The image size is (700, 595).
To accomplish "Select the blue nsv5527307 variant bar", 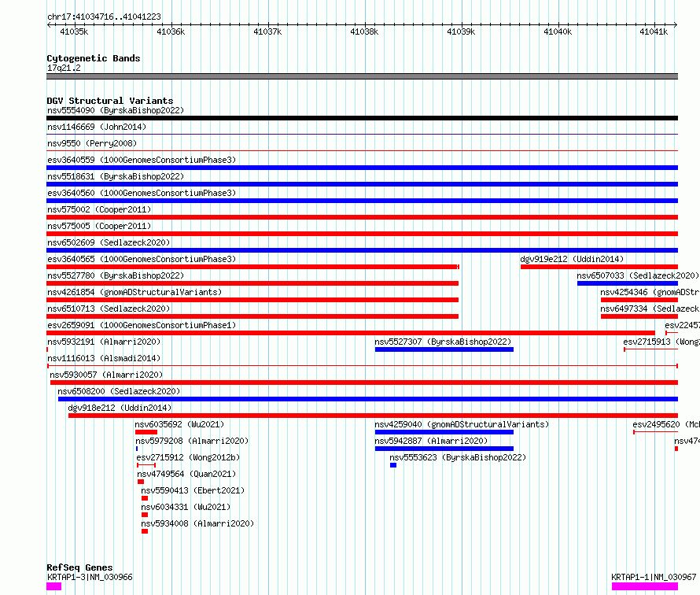I will 444,349.
